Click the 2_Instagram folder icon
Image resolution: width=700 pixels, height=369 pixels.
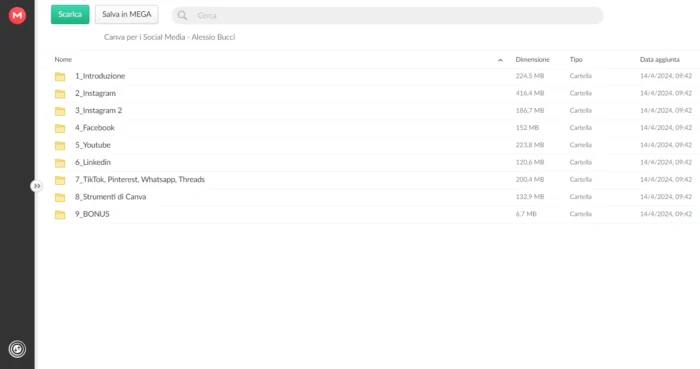click(x=60, y=94)
